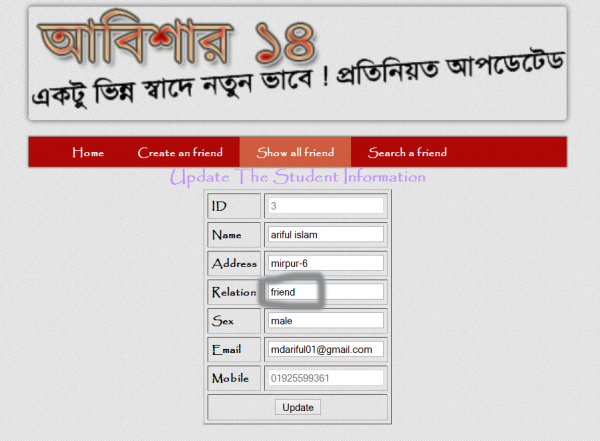Open Search a friend page
The height and width of the screenshot is (441, 600).
click(x=407, y=152)
